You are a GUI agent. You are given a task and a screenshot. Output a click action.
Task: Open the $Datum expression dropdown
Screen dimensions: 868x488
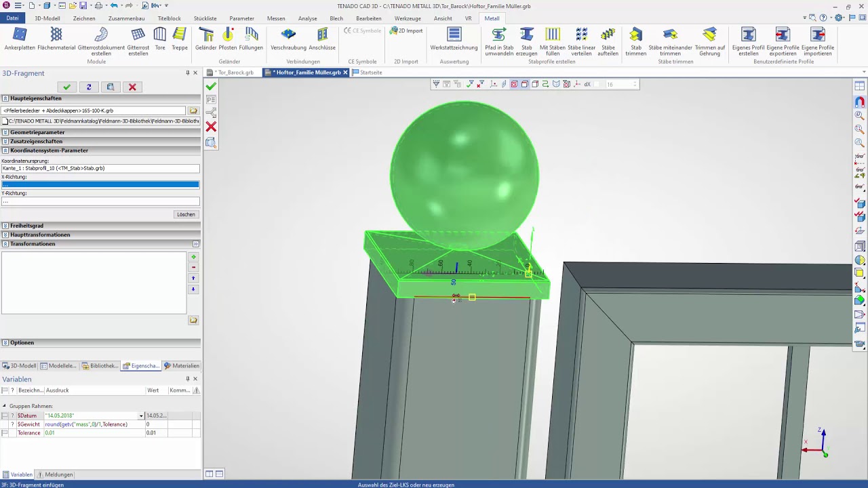pyautogui.click(x=141, y=415)
